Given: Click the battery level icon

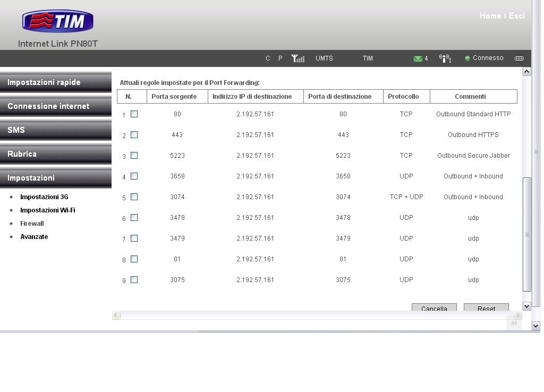Looking at the screenshot, I should (x=519, y=58).
